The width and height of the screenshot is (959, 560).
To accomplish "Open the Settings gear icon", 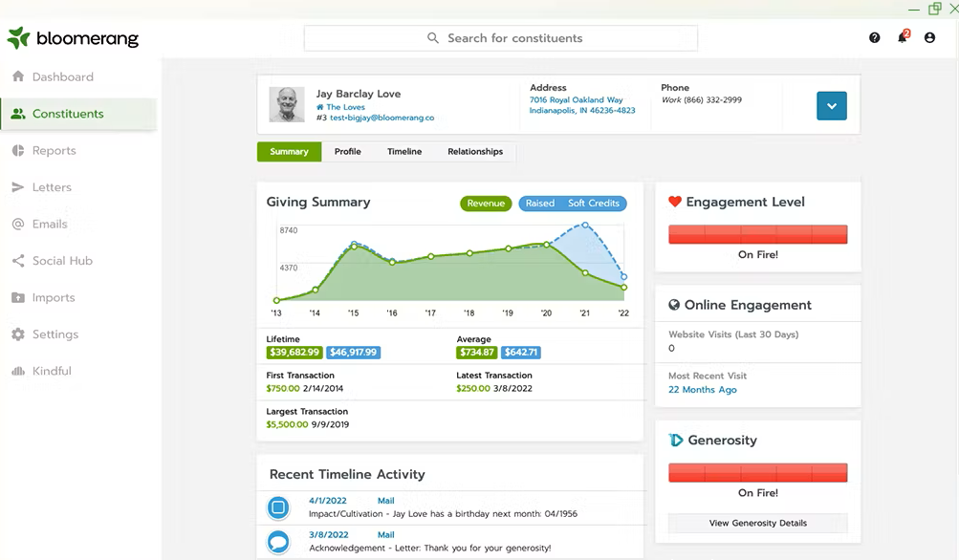I will (18, 334).
